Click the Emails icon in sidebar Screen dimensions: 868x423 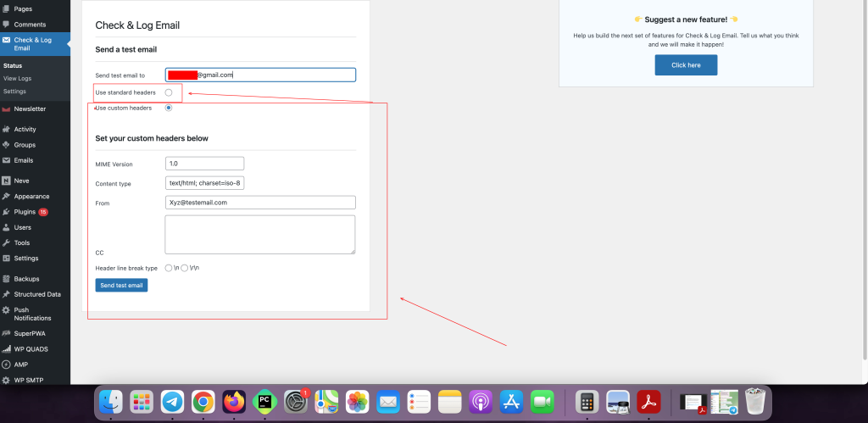pos(6,160)
